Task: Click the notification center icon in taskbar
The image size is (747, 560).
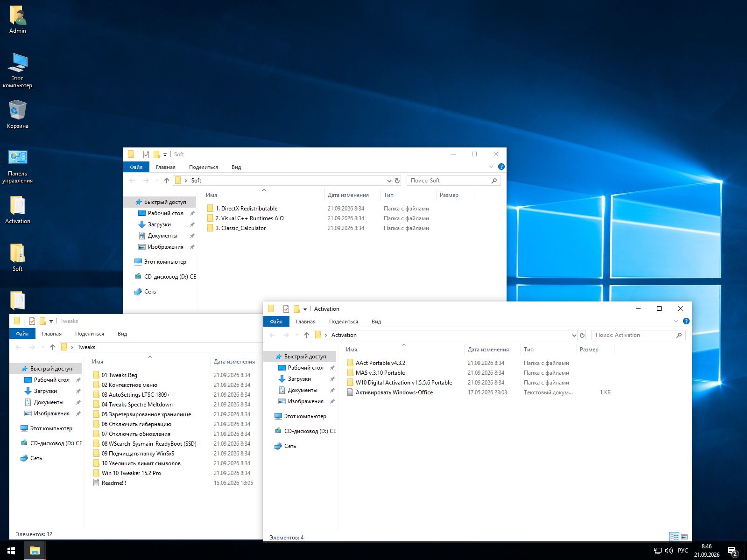Action: tap(733, 551)
